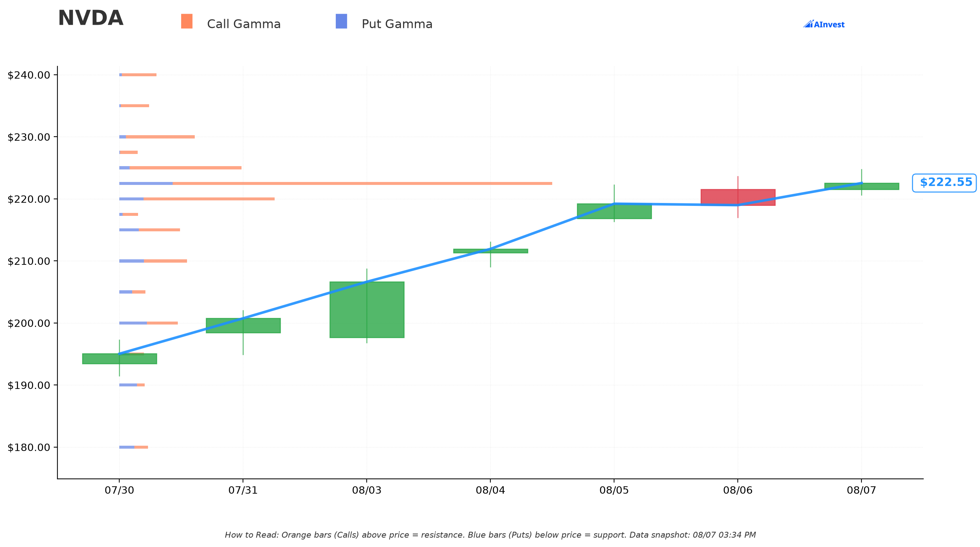
Task: Select the $200.00 y-axis label
Action: pos(29,323)
